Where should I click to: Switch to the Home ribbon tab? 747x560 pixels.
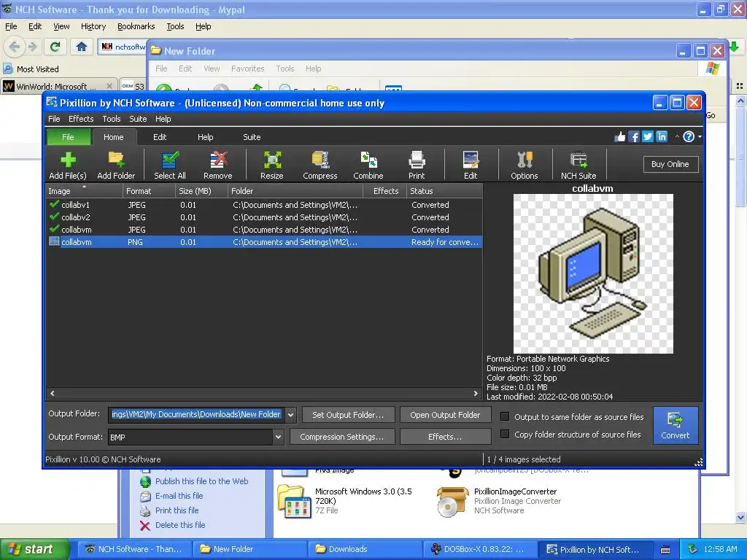click(x=113, y=137)
